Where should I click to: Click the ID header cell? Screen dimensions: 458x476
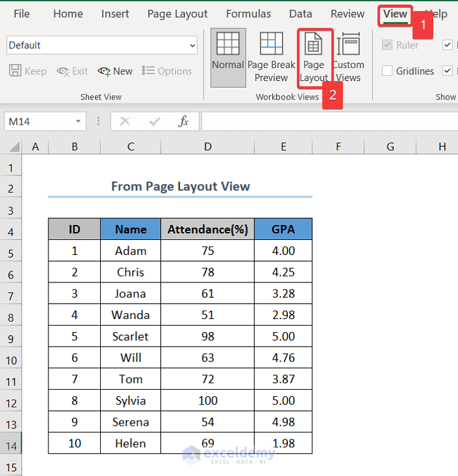coord(75,229)
